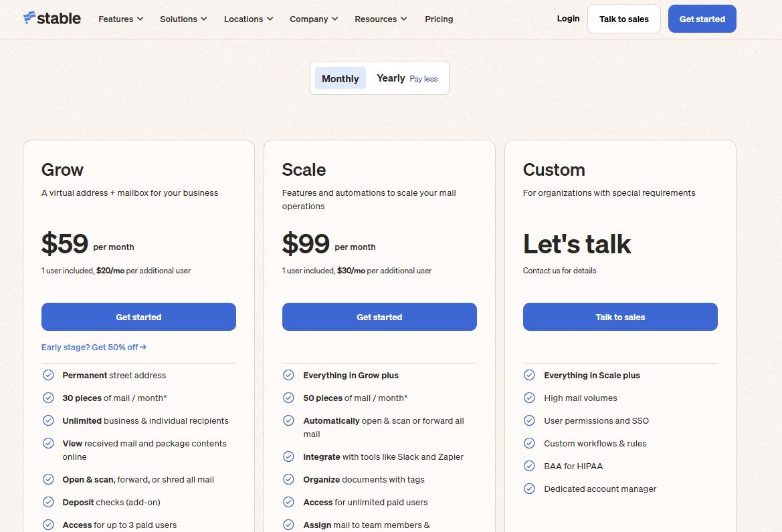Go to the Pricing page

point(439,19)
